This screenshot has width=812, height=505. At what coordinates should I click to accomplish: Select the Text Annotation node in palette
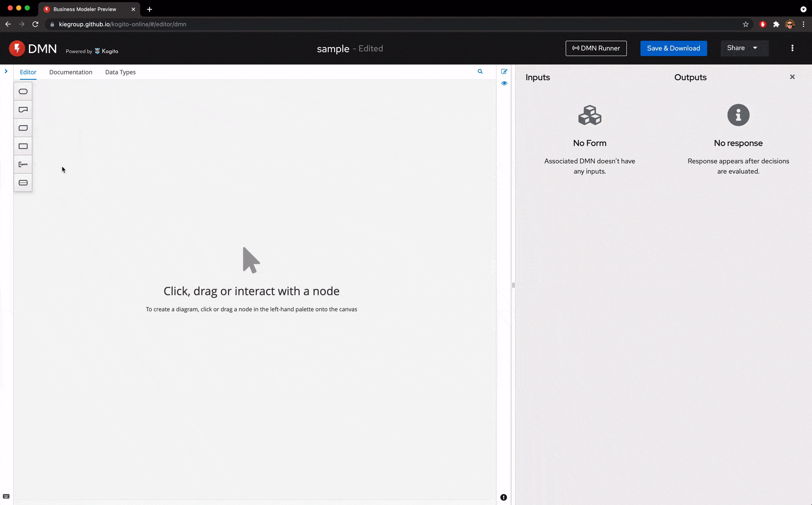pyautogui.click(x=23, y=165)
